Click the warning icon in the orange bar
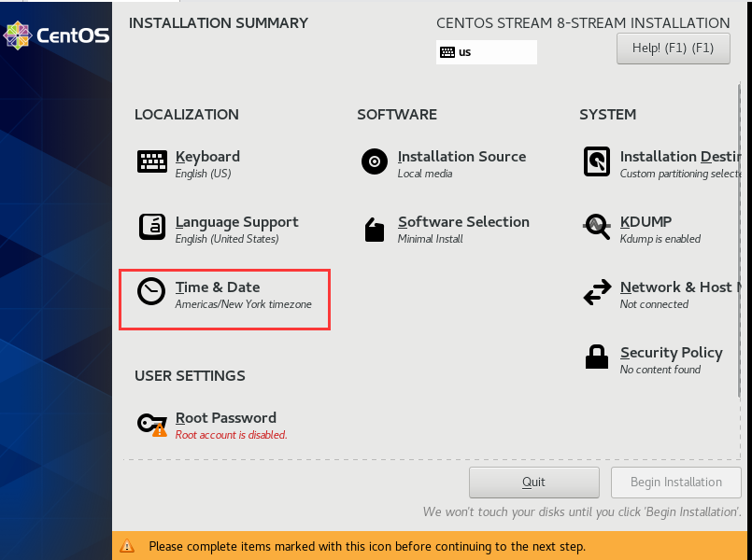This screenshot has height=560, width=752. point(127,546)
